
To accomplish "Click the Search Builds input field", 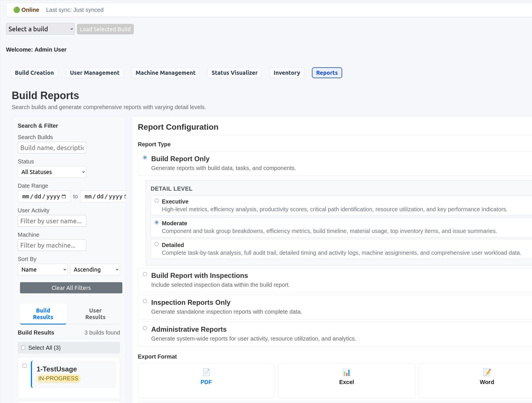I will pos(52,148).
